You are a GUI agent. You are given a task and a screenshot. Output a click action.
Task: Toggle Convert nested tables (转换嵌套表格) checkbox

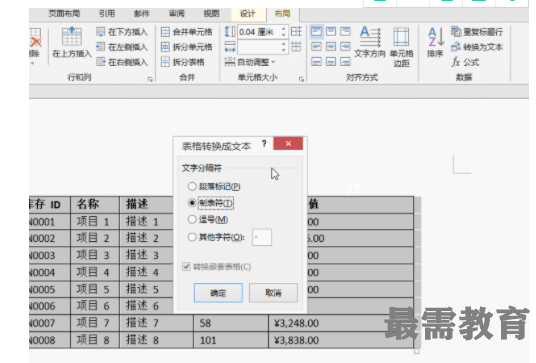186,266
